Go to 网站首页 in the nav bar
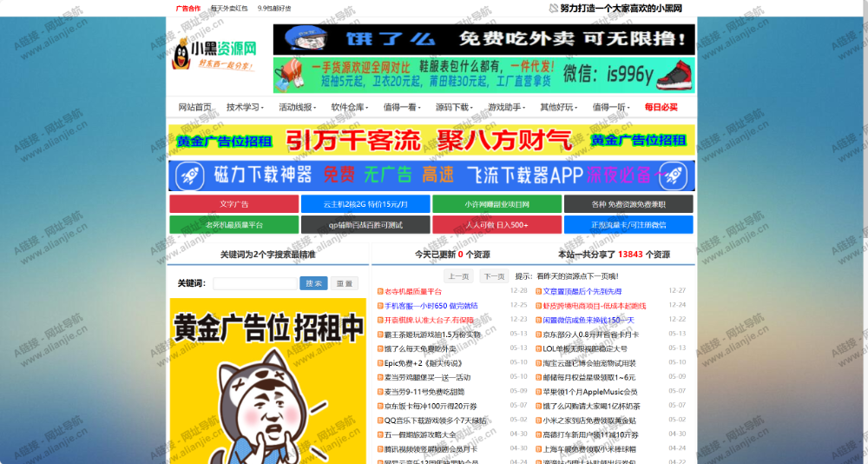868x464 pixels. pyautogui.click(x=194, y=108)
